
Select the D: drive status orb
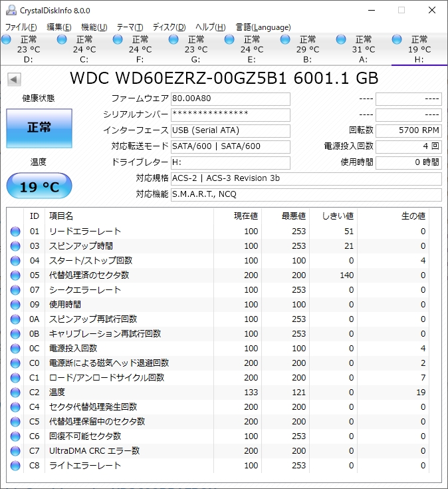6,40
